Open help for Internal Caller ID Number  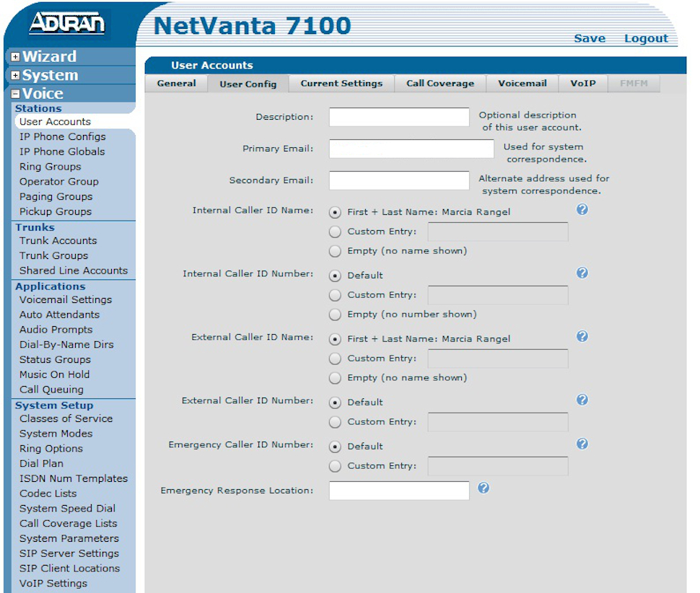(x=582, y=273)
